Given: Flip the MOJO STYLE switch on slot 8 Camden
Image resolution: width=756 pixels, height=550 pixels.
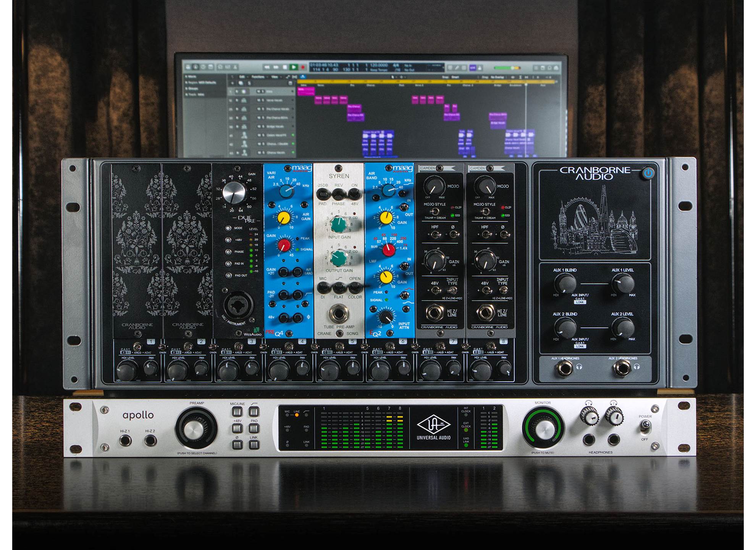Looking at the screenshot, I should point(485,212).
